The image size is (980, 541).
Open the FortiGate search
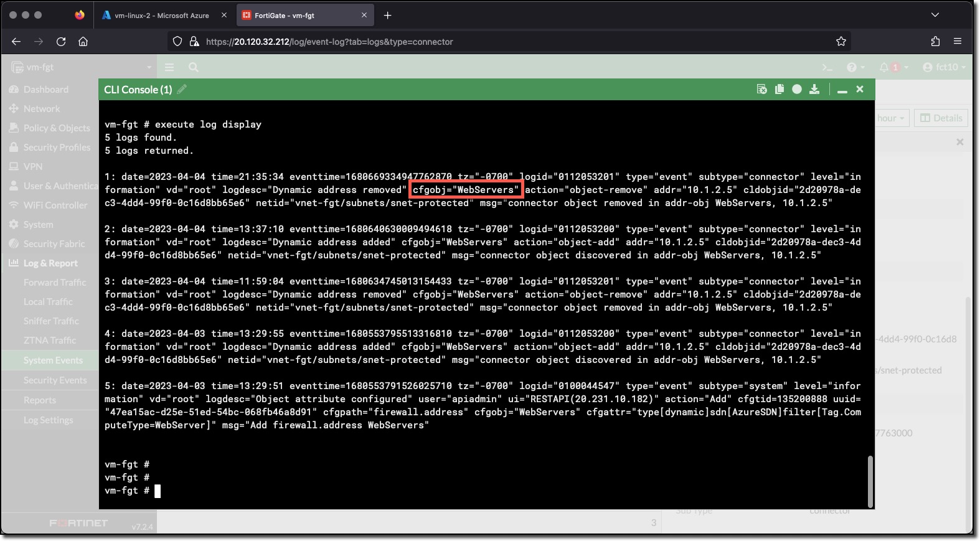tap(194, 67)
